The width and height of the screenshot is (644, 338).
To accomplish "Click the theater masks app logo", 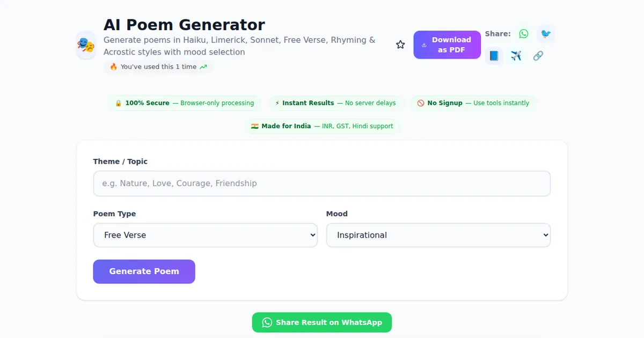I will pos(86,45).
